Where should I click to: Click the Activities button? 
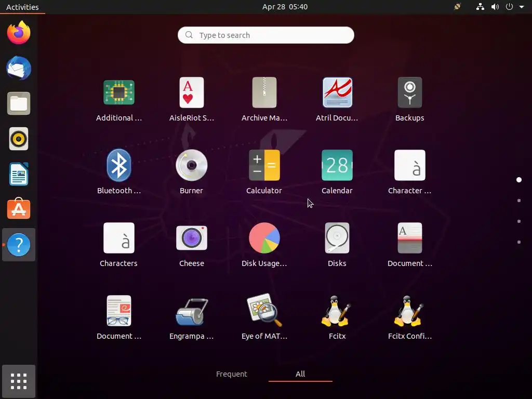point(22,7)
